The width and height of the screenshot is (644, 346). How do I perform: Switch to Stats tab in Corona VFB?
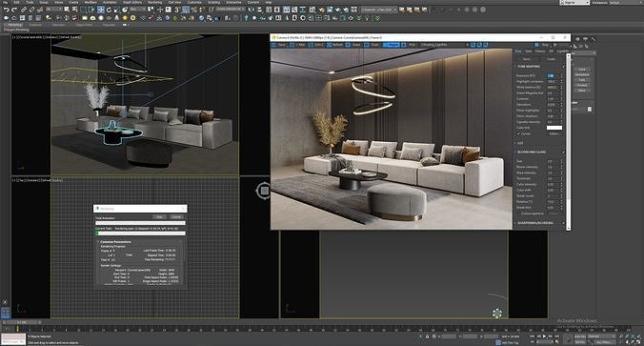[529, 51]
